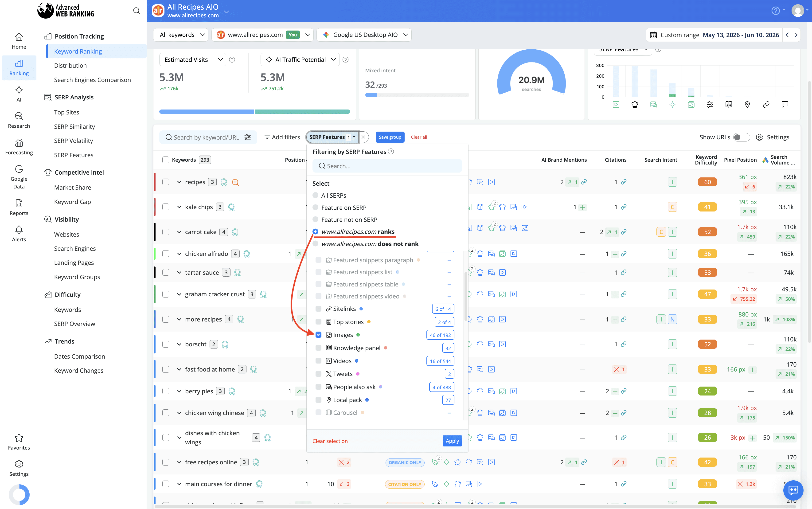Image resolution: width=812 pixels, height=509 pixels.
Task: Open the All keywords dropdown
Action: [181, 35]
